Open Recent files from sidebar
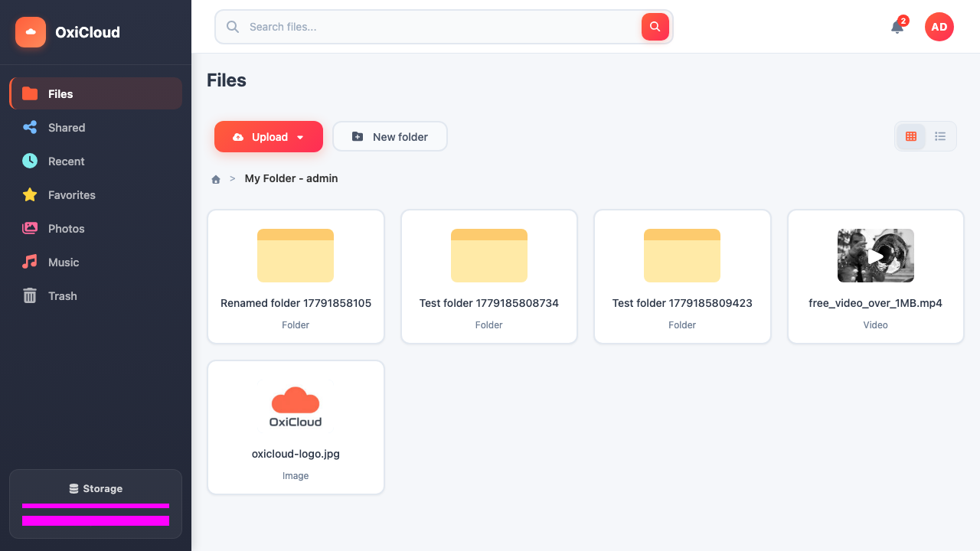The image size is (980, 551). (96, 161)
